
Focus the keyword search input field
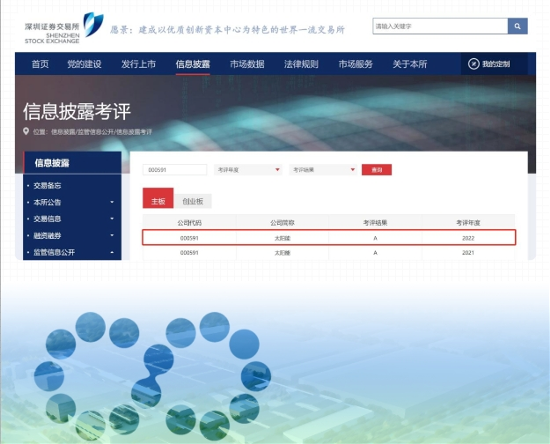(440, 26)
